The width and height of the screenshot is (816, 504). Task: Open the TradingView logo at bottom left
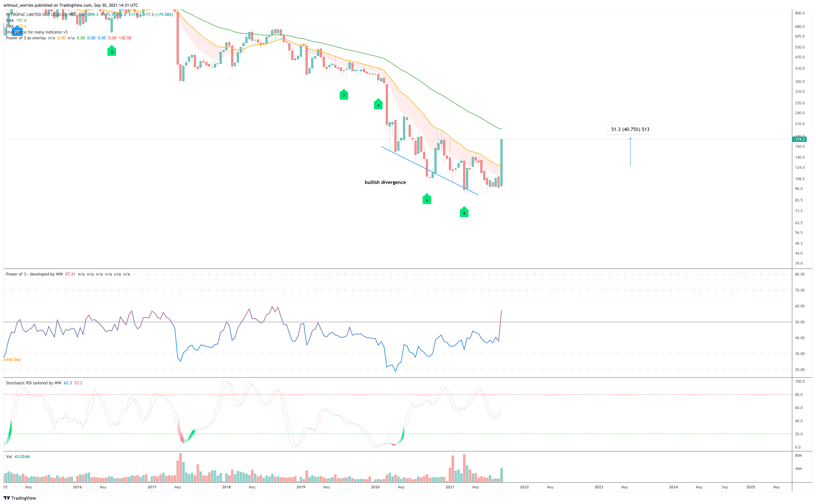[x=20, y=498]
